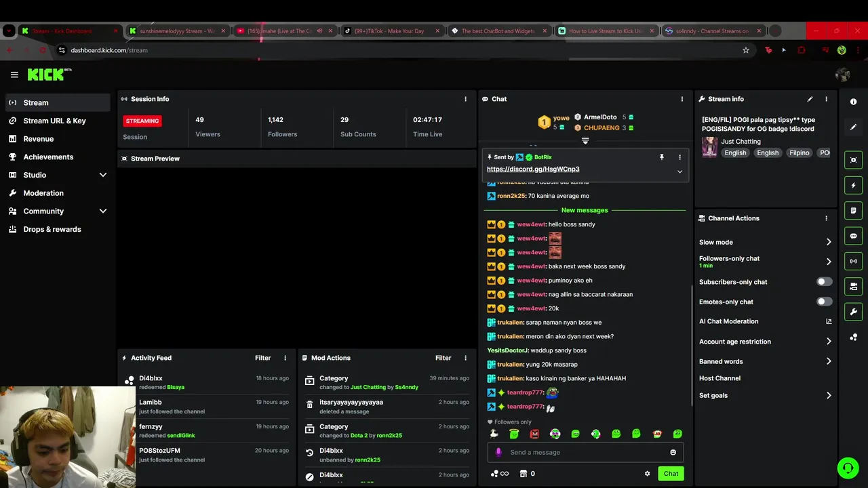Open the Activity Feed options menu

(285, 358)
